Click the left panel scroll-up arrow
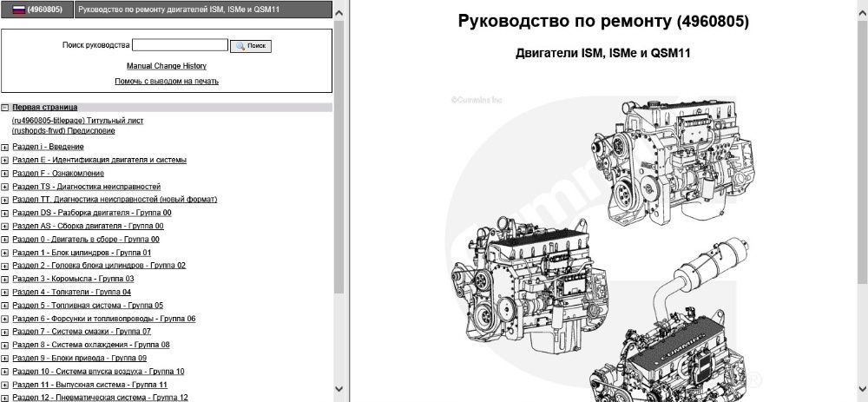The image size is (868, 402). tap(339, 11)
